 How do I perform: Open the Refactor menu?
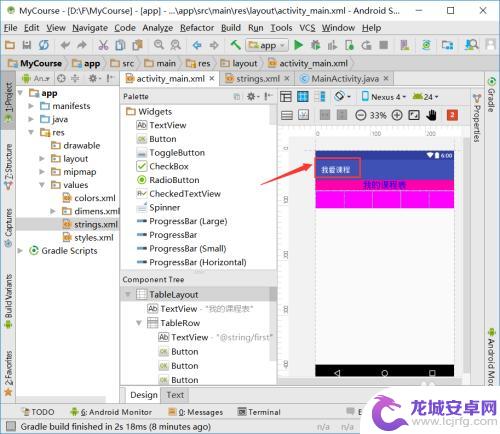point(197,28)
